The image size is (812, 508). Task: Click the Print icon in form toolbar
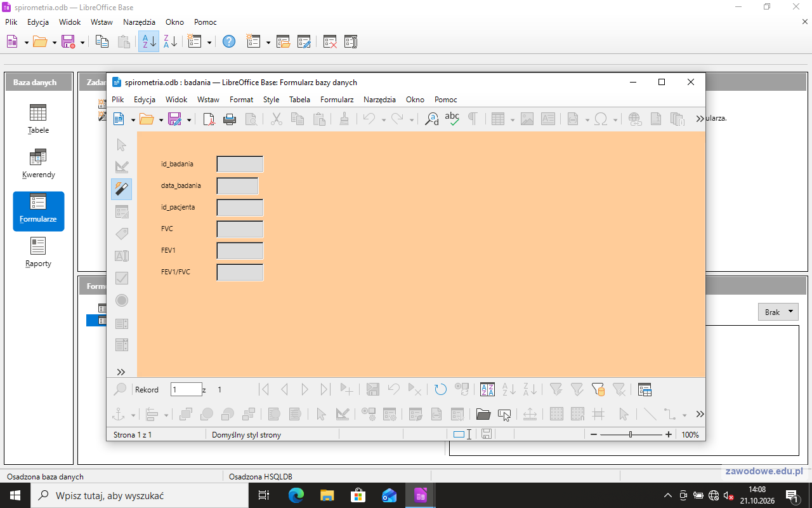[x=230, y=119]
